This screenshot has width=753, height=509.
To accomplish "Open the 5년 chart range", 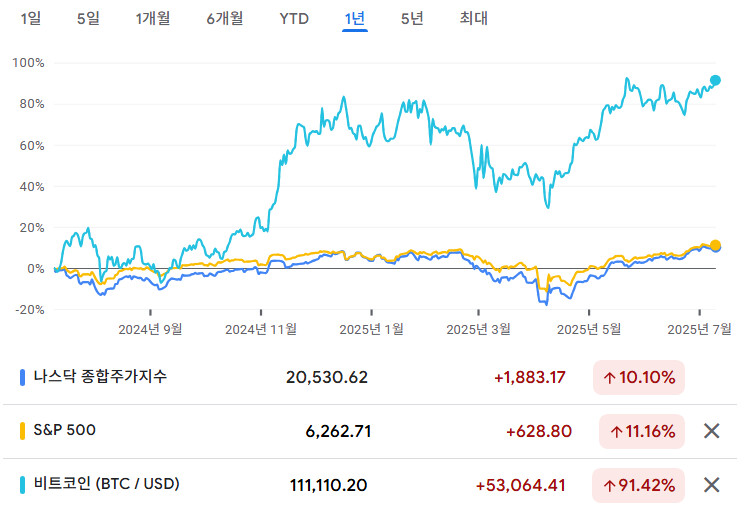I will click(412, 19).
